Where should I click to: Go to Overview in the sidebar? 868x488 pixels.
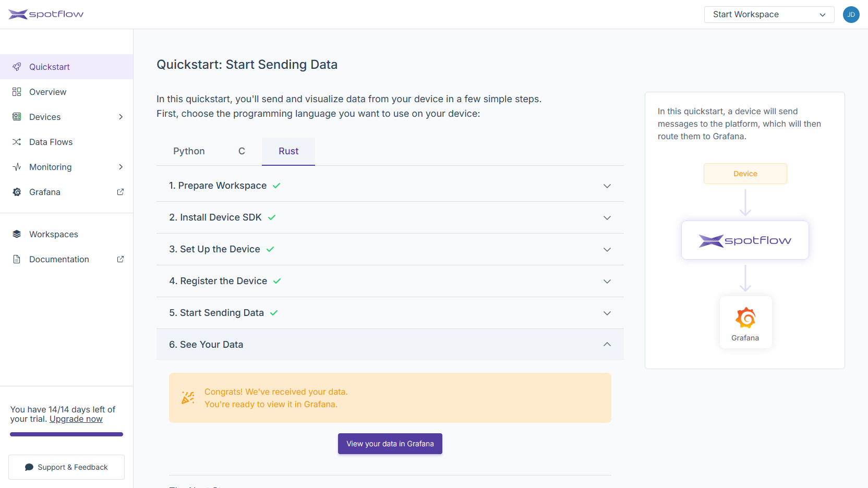[x=67, y=92]
